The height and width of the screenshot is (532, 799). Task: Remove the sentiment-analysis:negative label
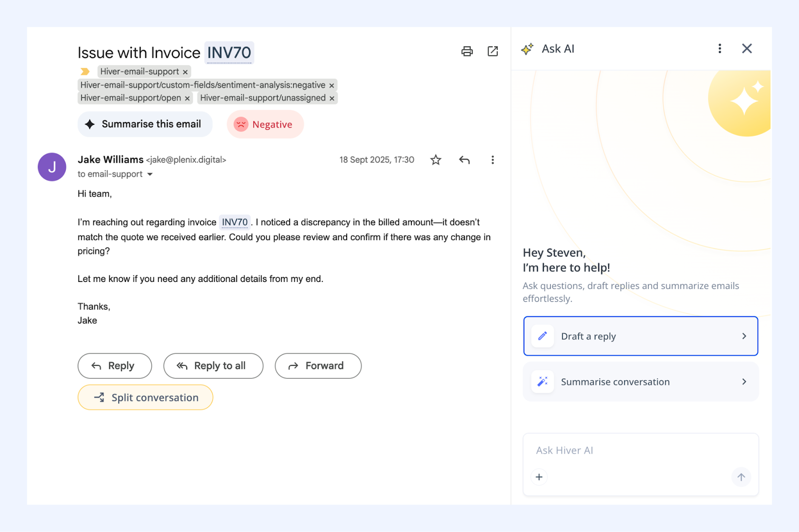click(x=332, y=85)
